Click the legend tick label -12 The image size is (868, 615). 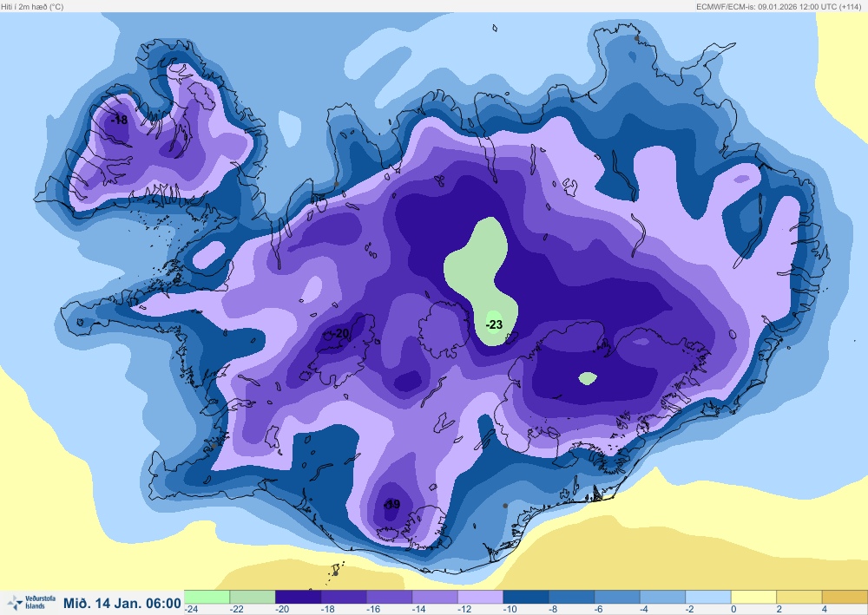click(464, 609)
